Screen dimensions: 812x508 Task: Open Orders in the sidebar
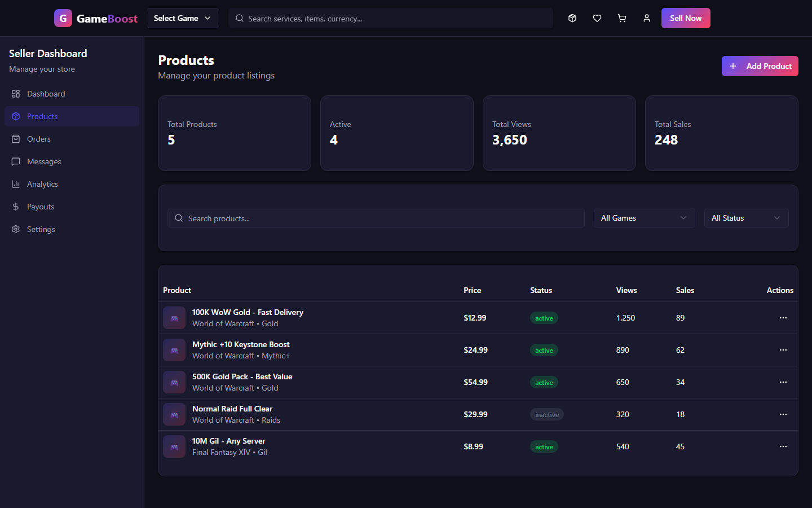(72, 139)
